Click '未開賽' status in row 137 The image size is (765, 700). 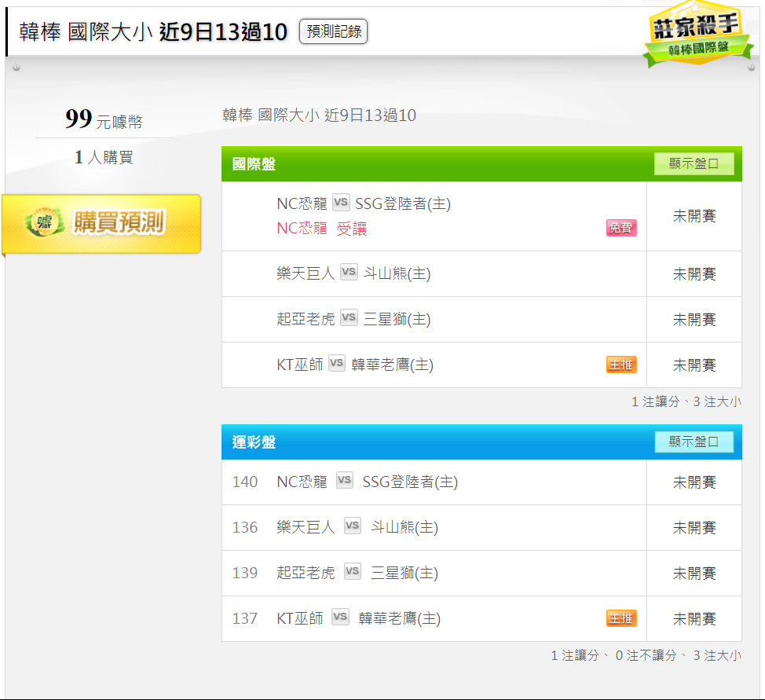coord(694,619)
